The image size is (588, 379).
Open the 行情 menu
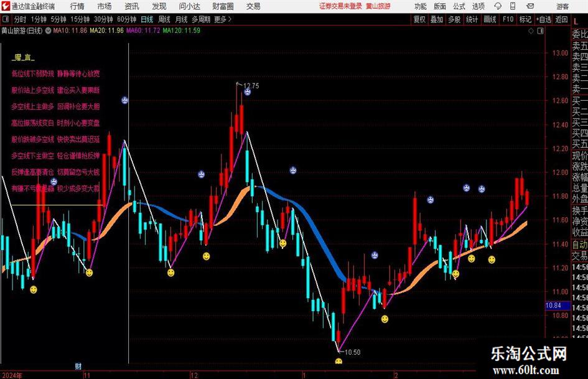pos(77,6)
